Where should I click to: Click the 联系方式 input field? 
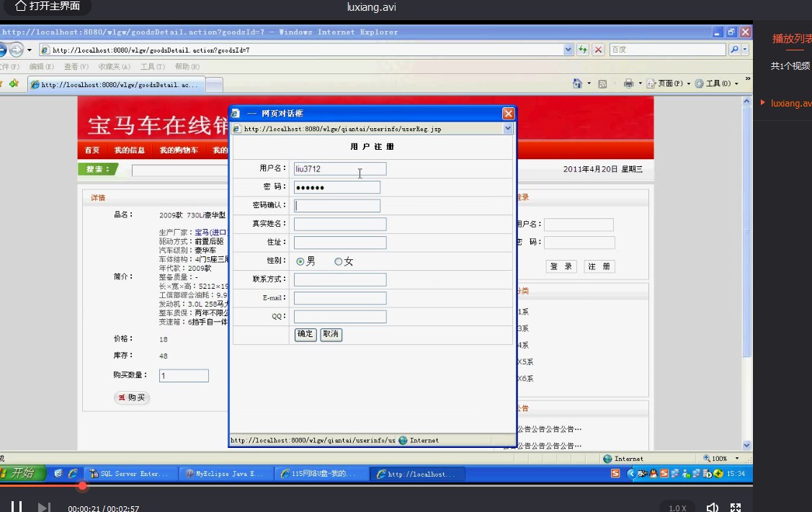click(x=340, y=279)
